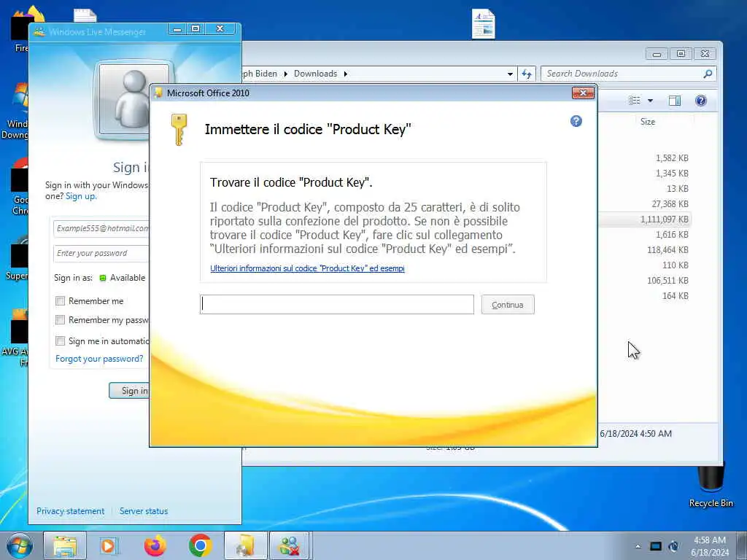The image size is (747, 560).
Task: Enable Sign me in automatically checkbox
Action: pyautogui.click(x=60, y=341)
